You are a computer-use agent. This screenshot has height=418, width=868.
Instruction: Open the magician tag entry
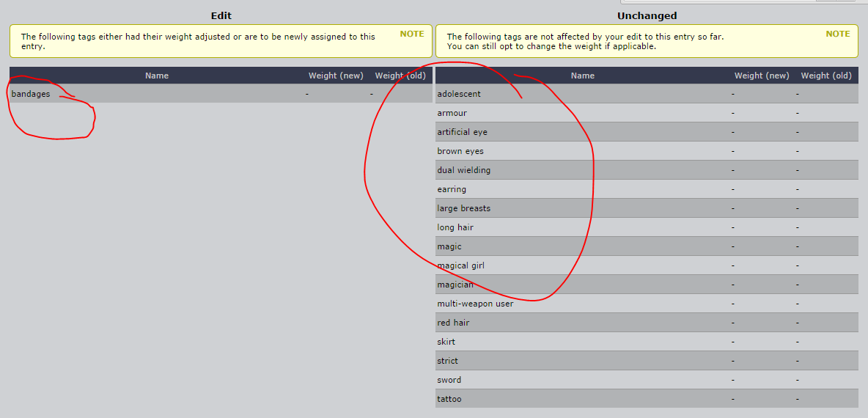455,285
